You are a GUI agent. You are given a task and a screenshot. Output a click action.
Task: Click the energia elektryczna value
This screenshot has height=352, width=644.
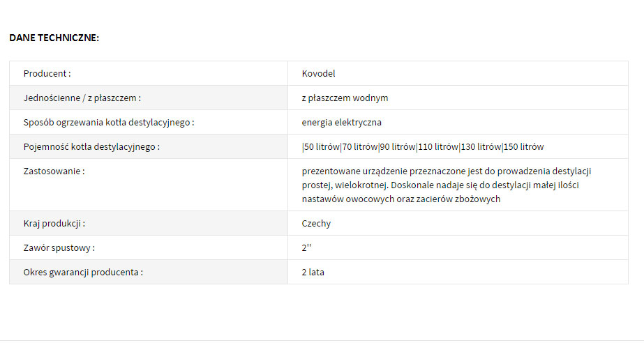[x=342, y=122]
